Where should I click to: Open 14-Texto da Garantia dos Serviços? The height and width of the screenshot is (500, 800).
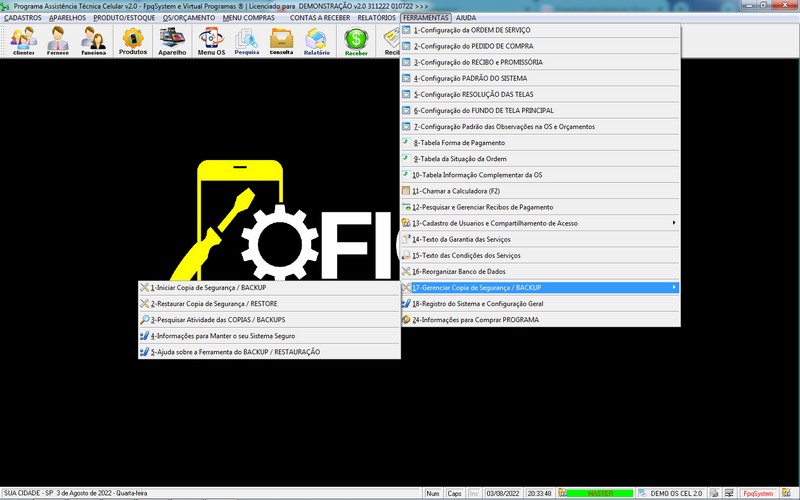[540, 239]
